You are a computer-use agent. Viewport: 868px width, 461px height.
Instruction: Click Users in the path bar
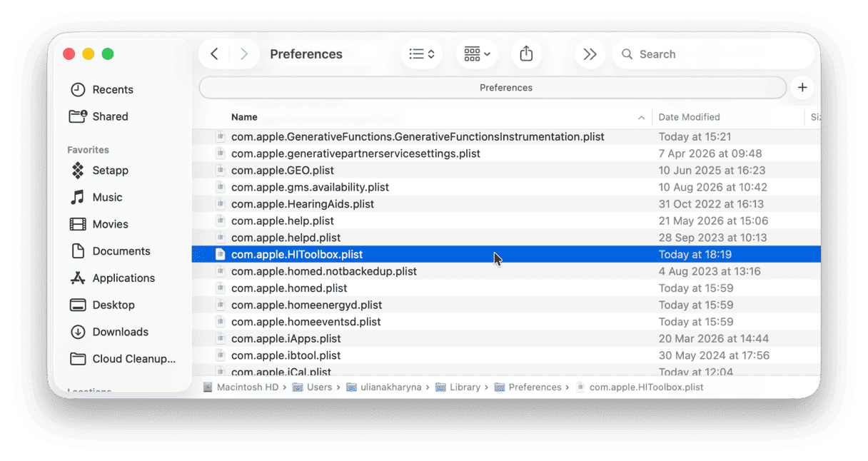tap(313, 387)
